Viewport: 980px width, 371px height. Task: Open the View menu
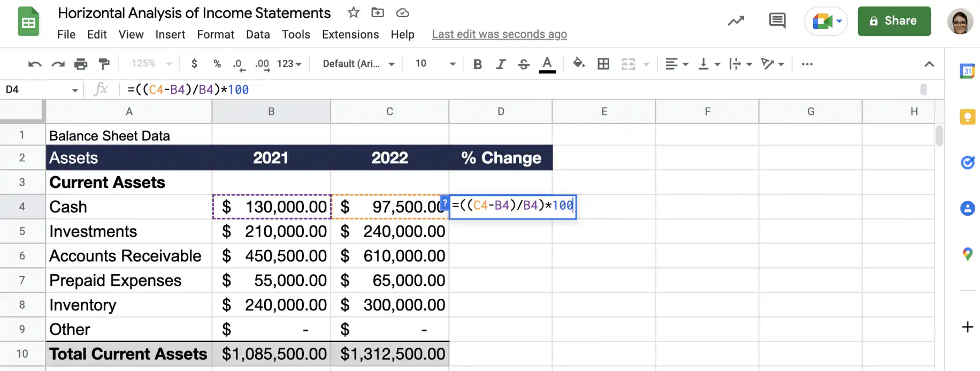[x=131, y=34]
